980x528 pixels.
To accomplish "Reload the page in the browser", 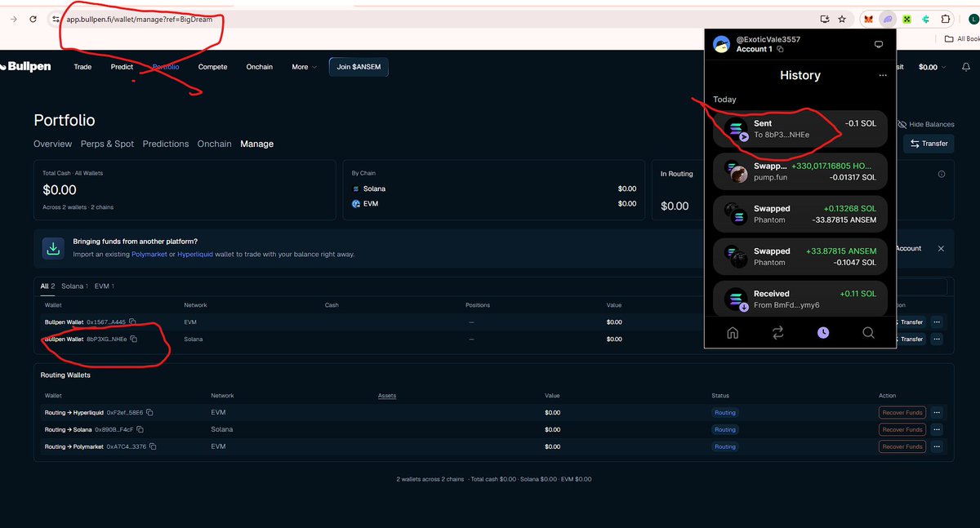I will coord(32,19).
